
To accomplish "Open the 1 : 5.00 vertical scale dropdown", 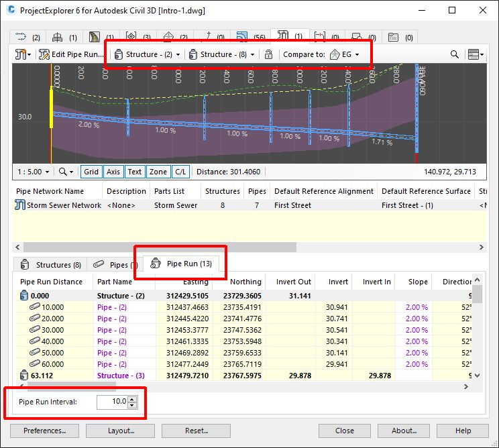I will tap(33, 172).
